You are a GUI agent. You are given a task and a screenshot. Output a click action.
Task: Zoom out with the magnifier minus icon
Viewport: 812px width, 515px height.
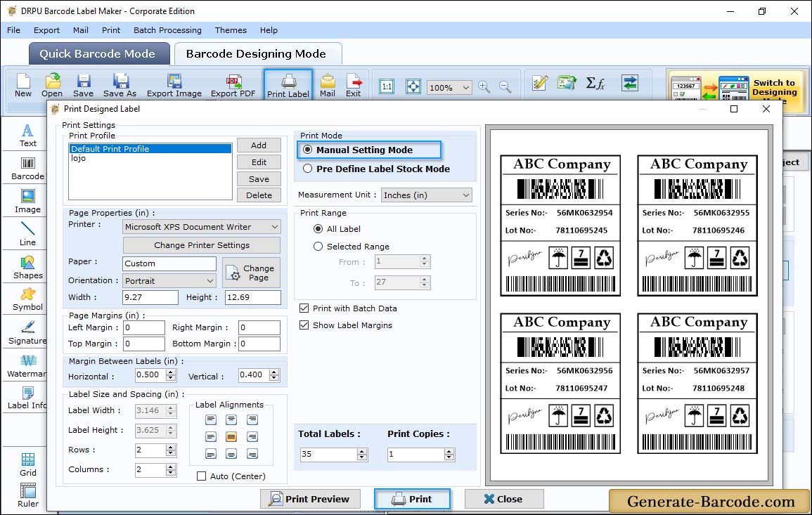[x=505, y=86]
